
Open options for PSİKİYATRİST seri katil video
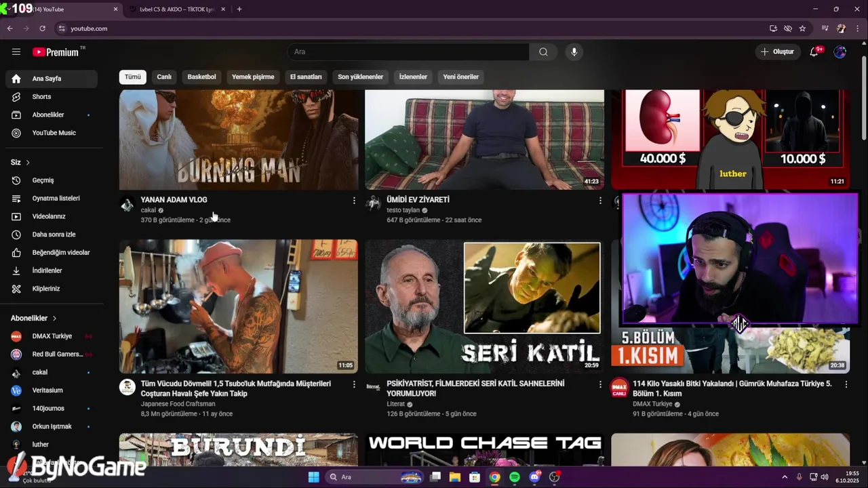click(599, 384)
